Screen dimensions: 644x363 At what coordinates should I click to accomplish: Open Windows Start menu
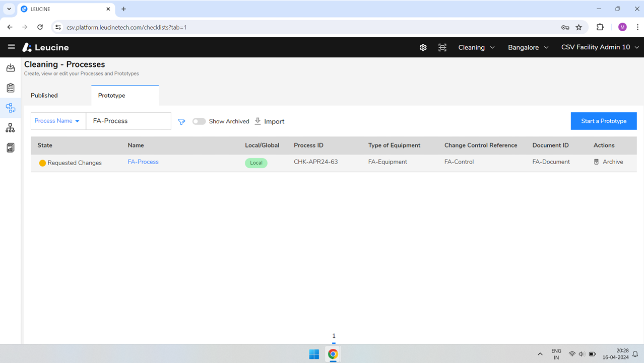(x=314, y=354)
